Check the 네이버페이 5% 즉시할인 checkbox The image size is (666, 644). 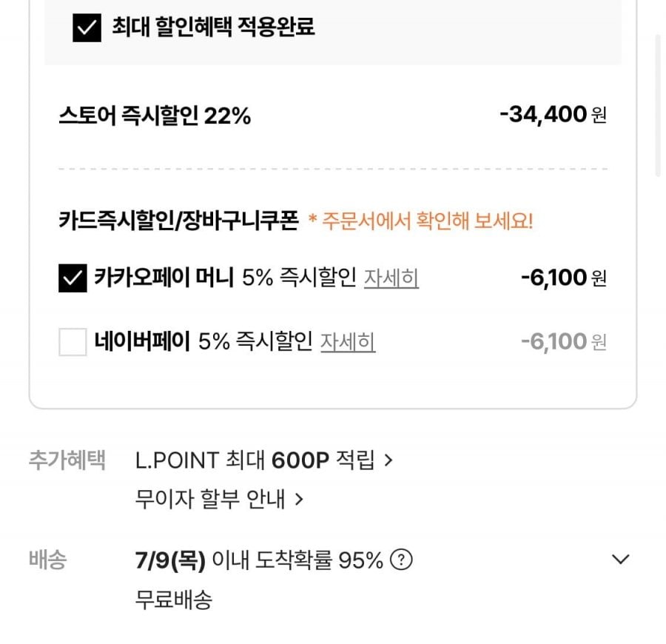(x=73, y=341)
